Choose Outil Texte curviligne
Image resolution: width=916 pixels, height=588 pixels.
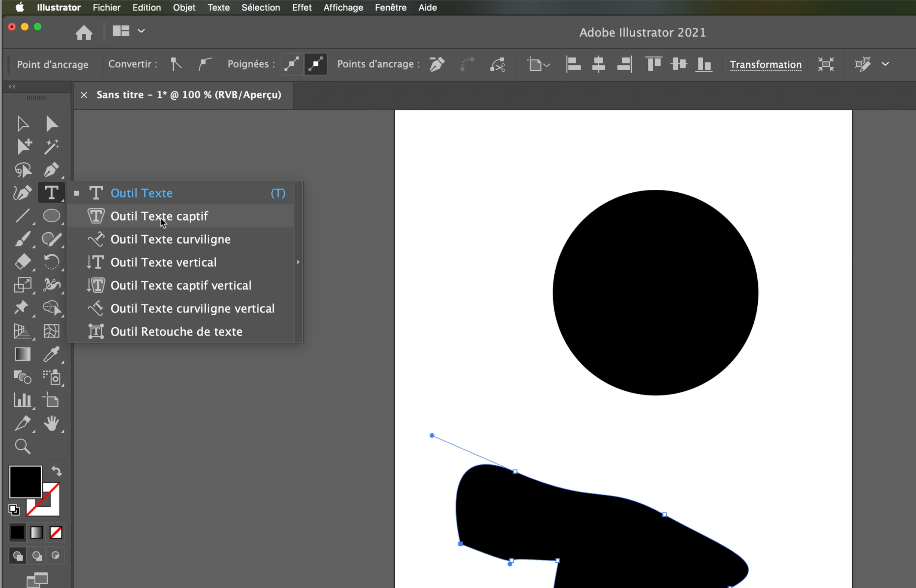point(180,239)
